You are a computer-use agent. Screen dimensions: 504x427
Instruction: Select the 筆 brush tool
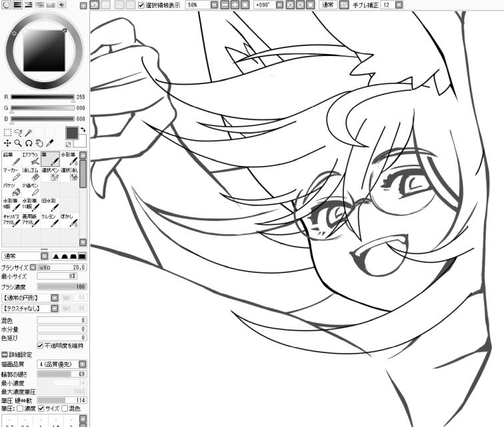(x=50, y=159)
